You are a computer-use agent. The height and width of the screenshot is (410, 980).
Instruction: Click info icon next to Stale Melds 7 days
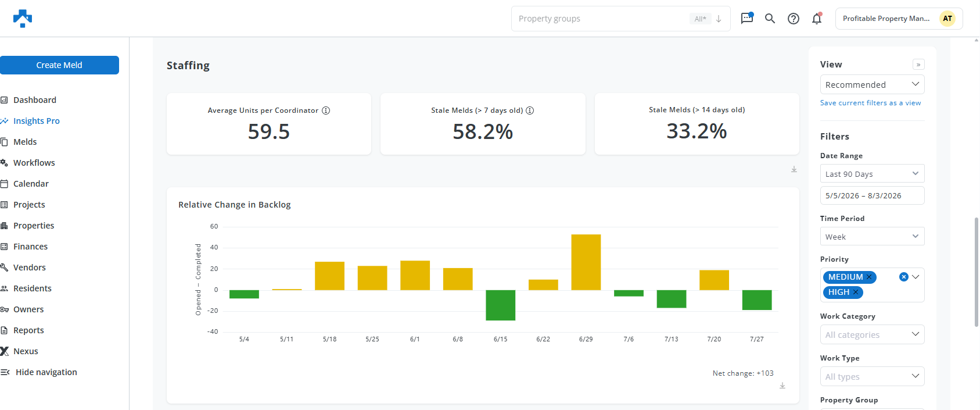(530, 110)
